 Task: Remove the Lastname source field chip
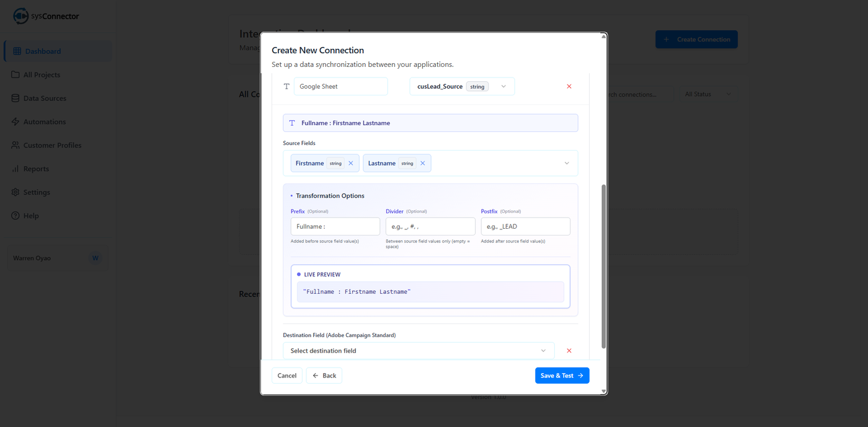(423, 164)
